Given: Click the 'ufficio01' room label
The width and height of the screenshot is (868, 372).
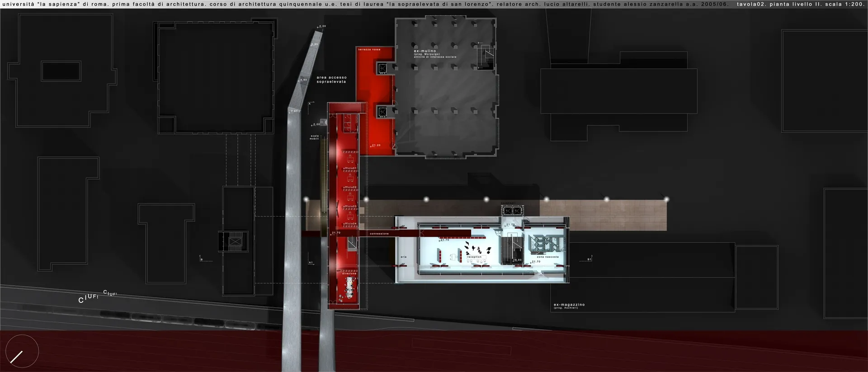Looking at the screenshot, I should (350, 168).
